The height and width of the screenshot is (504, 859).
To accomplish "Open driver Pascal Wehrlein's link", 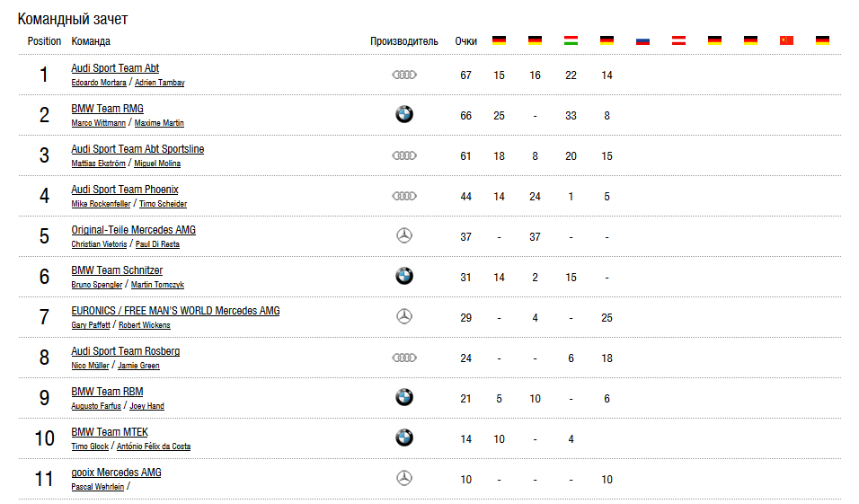I will pyautogui.click(x=98, y=487).
